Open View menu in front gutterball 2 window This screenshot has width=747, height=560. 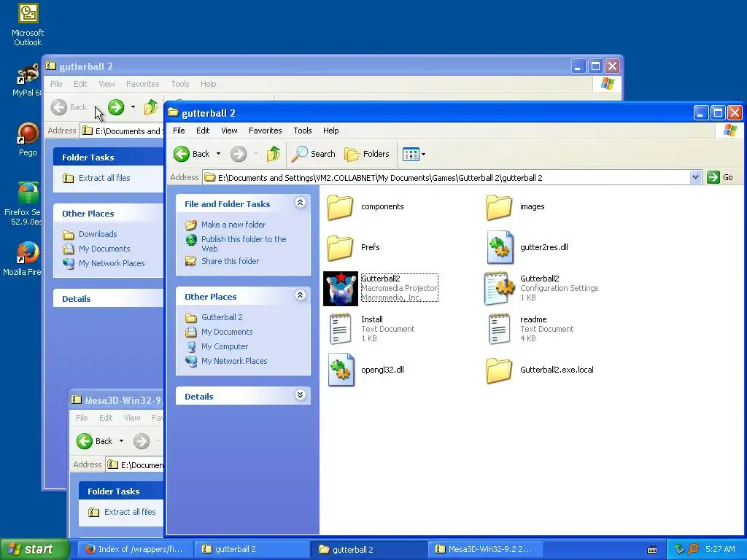(x=229, y=131)
